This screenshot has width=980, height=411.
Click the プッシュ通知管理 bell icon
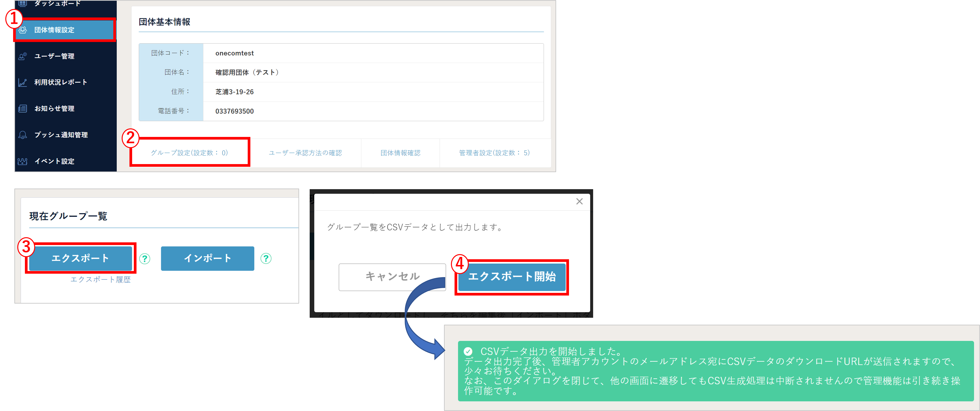[x=23, y=135]
